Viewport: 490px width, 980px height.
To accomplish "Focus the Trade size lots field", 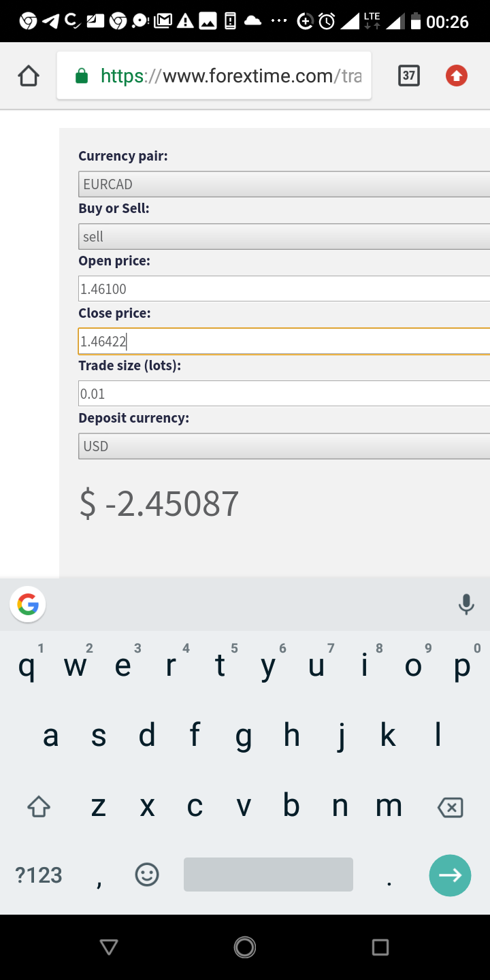I will 284,393.
